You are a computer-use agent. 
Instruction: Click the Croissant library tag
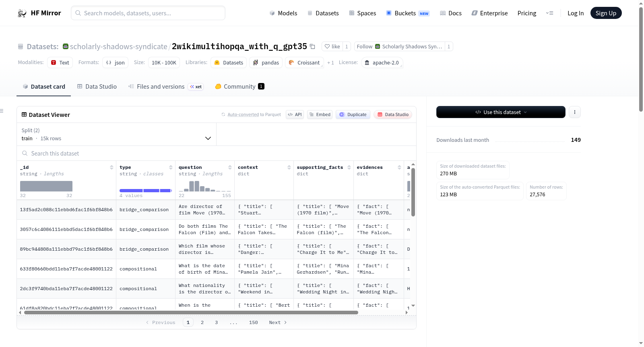(304, 62)
